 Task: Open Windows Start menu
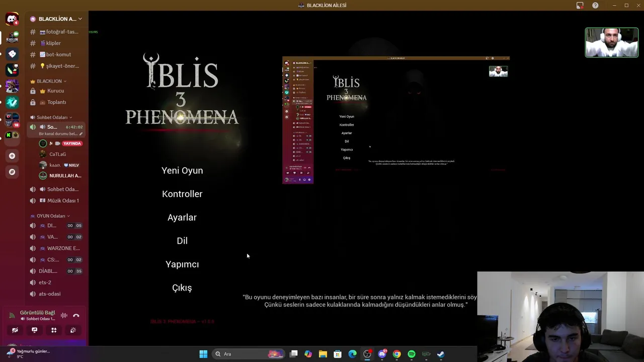pos(203,354)
